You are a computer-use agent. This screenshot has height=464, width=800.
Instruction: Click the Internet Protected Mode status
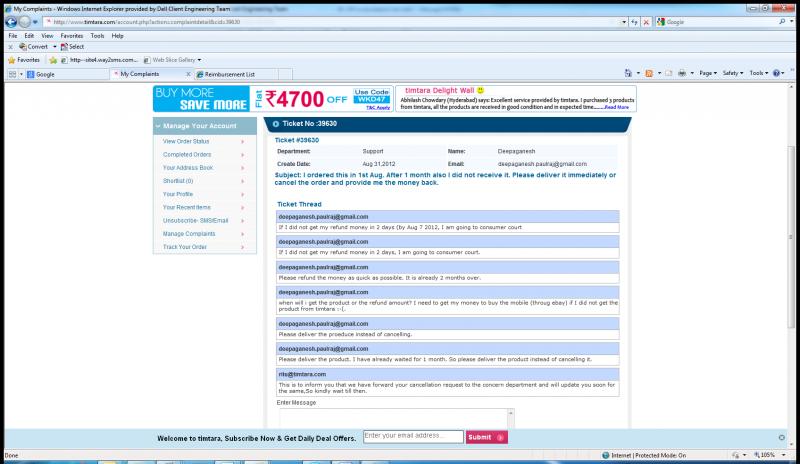644,455
